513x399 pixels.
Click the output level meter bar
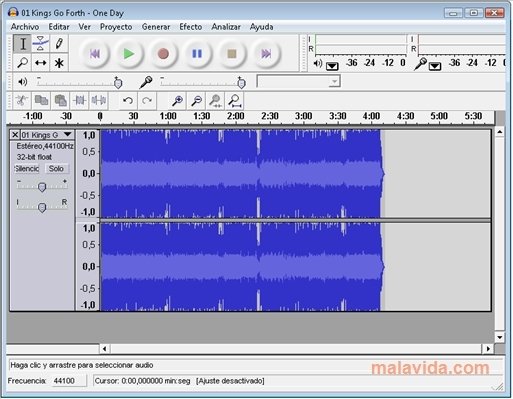[x=361, y=44]
